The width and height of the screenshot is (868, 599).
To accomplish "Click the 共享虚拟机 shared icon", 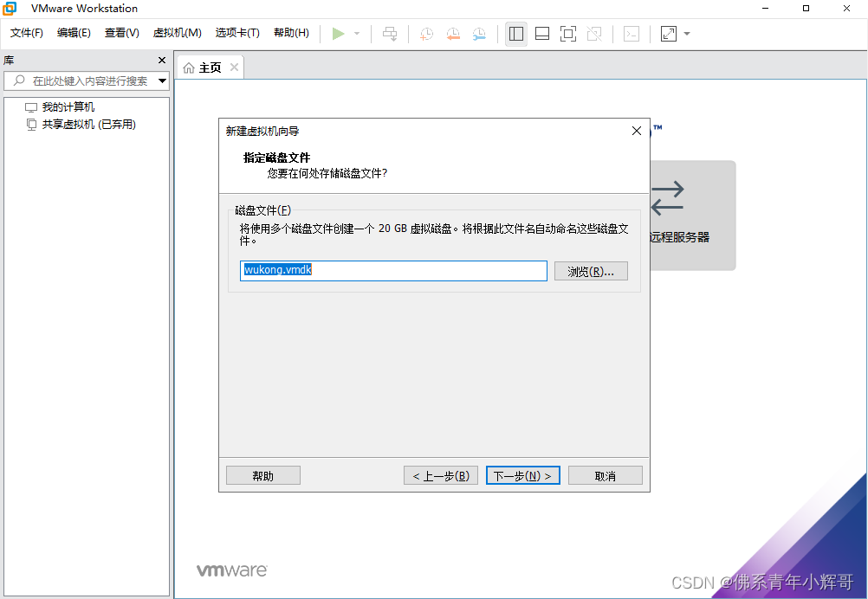I will pos(31,125).
